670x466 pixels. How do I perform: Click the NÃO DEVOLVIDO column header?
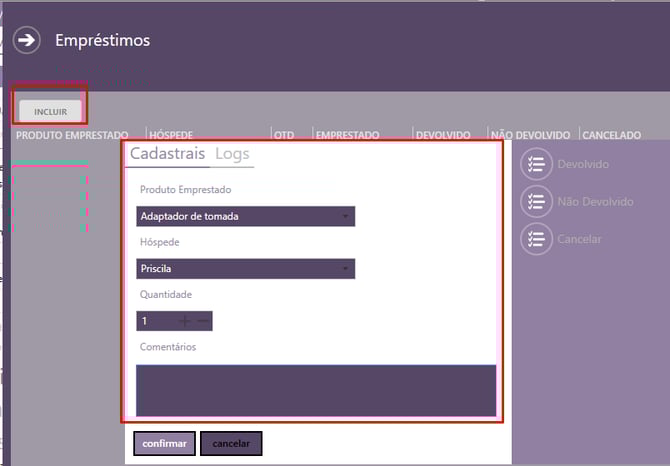(x=529, y=134)
